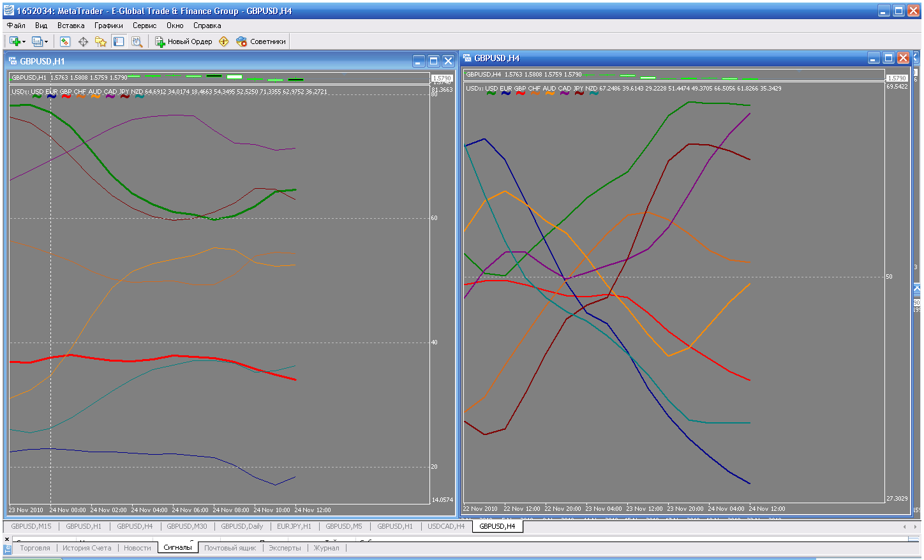
Task: Click the '23 Nov 2010' label in H1 chart
Action: pyautogui.click(x=26, y=510)
